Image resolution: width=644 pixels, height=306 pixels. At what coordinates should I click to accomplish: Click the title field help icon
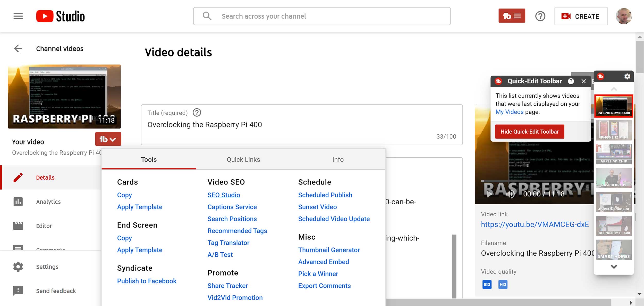[x=197, y=112]
